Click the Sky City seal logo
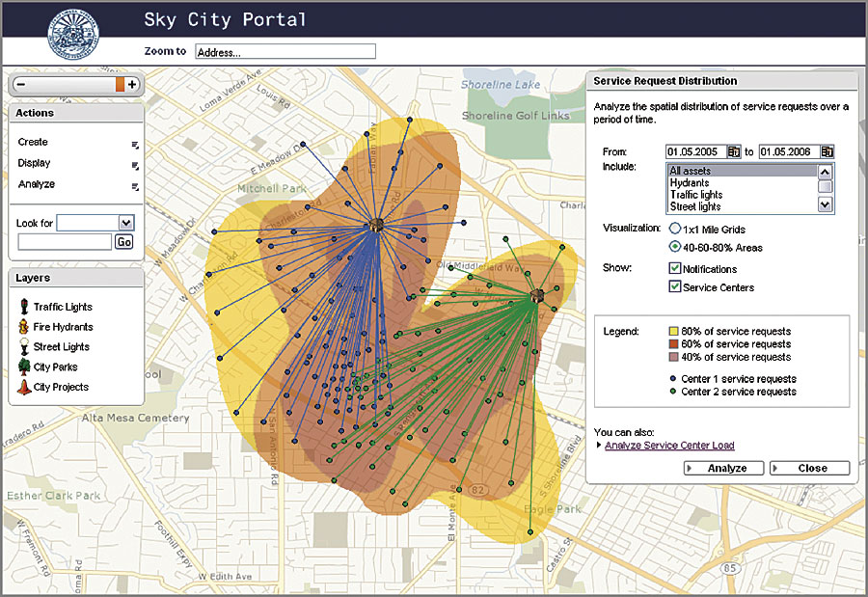 click(x=73, y=35)
